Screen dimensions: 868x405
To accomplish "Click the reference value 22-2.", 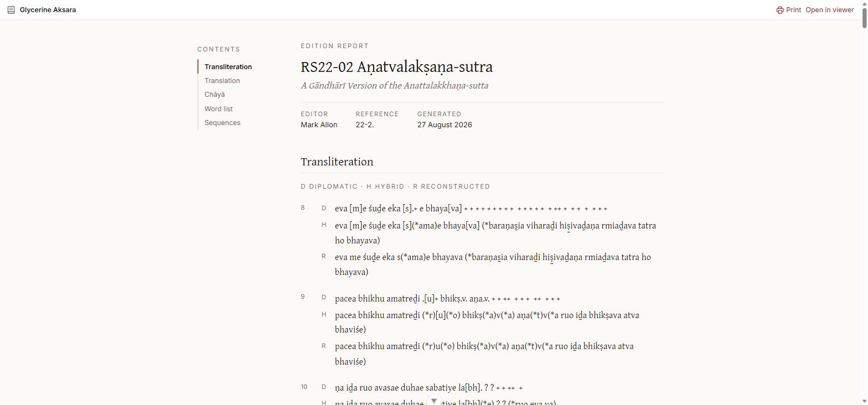I will pos(365,125).
